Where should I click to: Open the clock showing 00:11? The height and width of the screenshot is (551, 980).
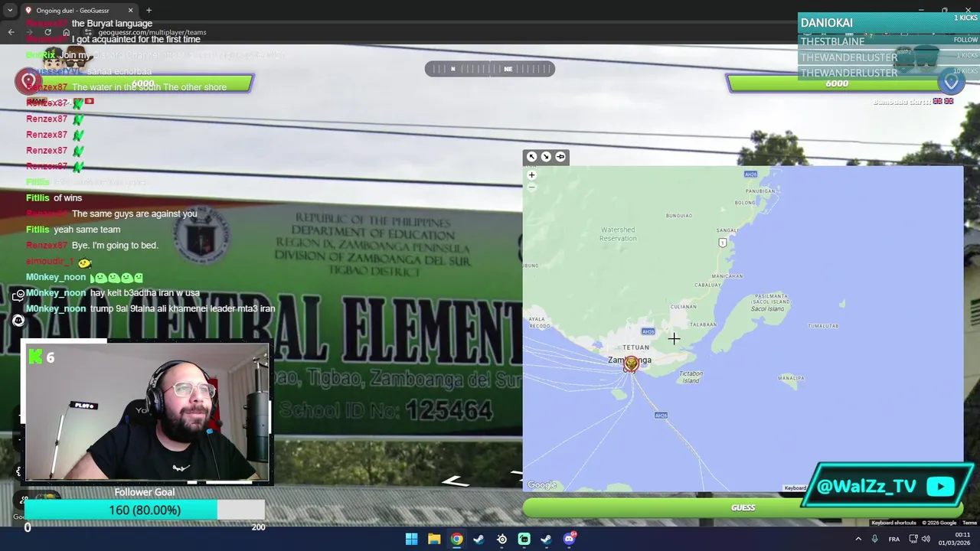point(954,539)
